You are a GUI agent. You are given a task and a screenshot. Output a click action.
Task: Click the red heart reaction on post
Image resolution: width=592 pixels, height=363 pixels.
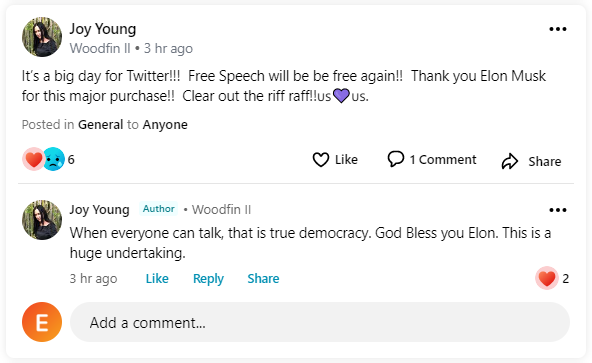tap(34, 159)
